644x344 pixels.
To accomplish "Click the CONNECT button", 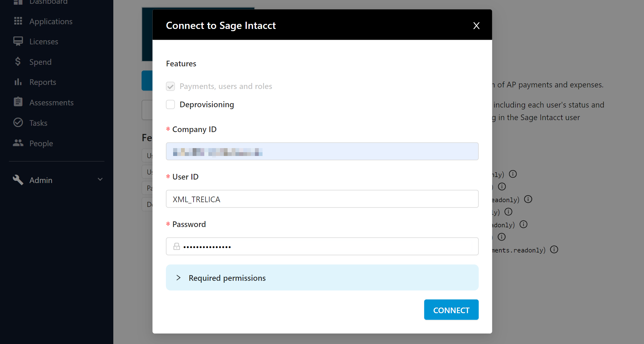I will tap(451, 310).
